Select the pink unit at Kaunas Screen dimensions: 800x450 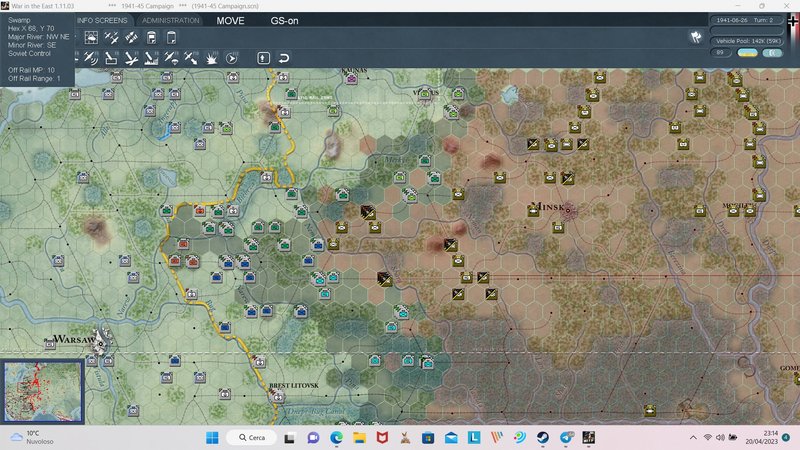[x=351, y=79]
